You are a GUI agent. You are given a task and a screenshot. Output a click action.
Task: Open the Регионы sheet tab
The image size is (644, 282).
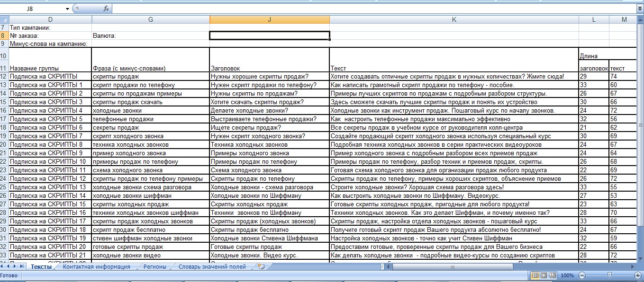(154, 267)
